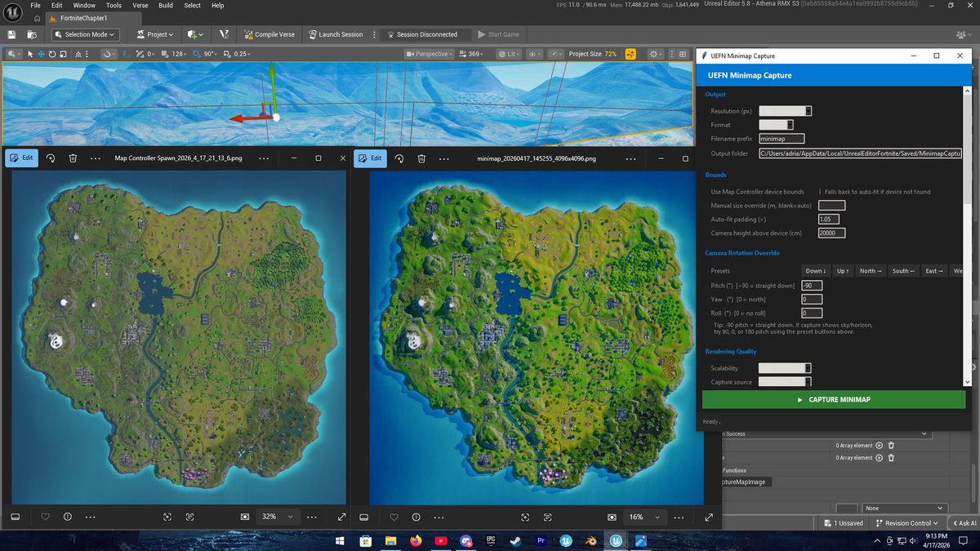Viewport: 980px width, 551px height.
Task: Open the Project dropdown
Action: click(x=154, y=34)
